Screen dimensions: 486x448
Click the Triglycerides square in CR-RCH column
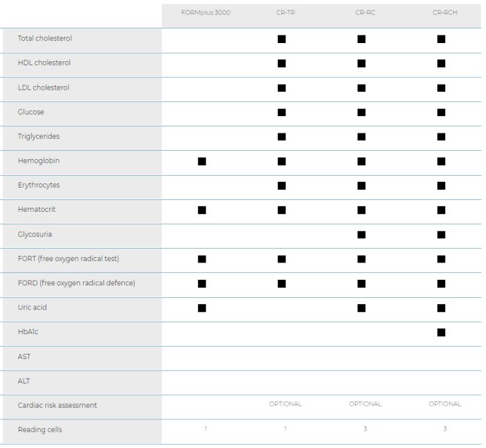(x=441, y=137)
